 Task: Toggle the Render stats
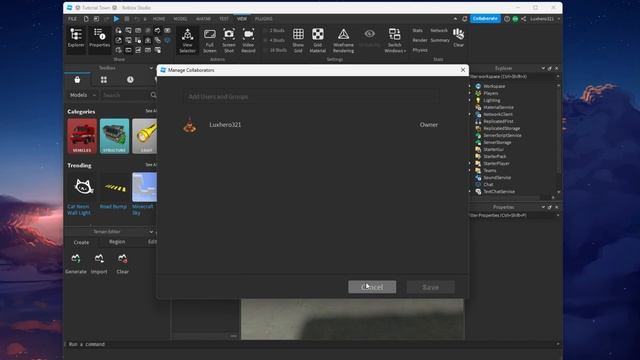point(420,40)
